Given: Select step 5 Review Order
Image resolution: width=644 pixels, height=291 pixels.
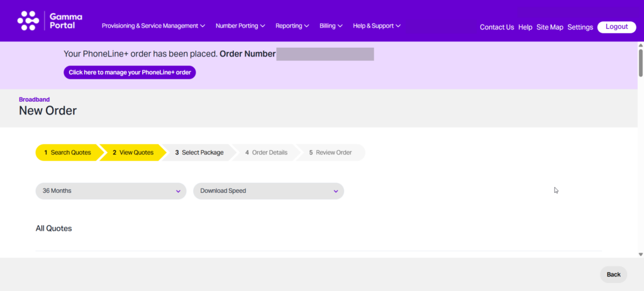Looking at the screenshot, I should click(330, 153).
